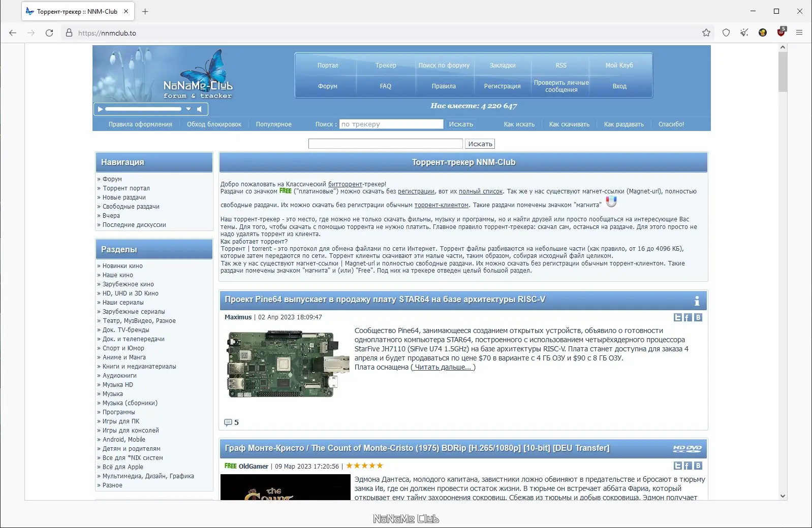The width and height of the screenshot is (812, 528).
Task: Click the broom cleaner extension icon
Action: click(x=744, y=33)
